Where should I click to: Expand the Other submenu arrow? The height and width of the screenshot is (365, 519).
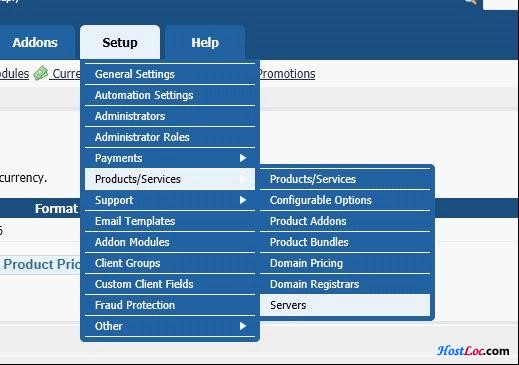coord(243,326)
